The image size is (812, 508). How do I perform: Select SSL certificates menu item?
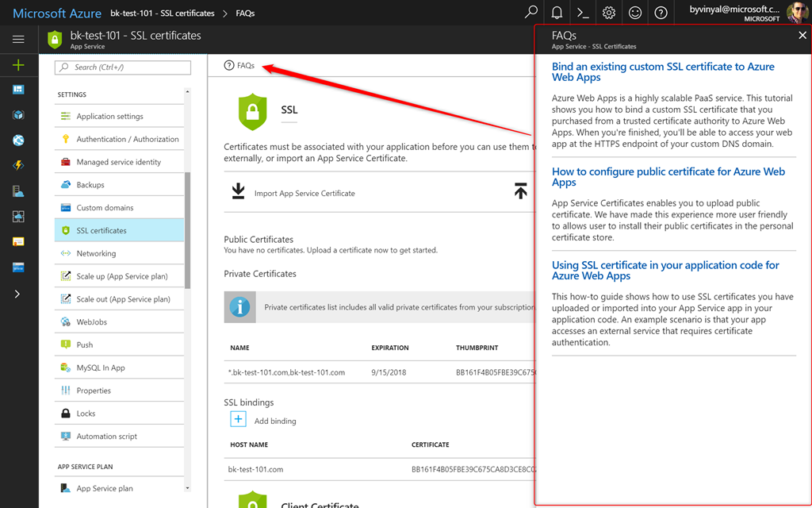[x=101, y=230]
